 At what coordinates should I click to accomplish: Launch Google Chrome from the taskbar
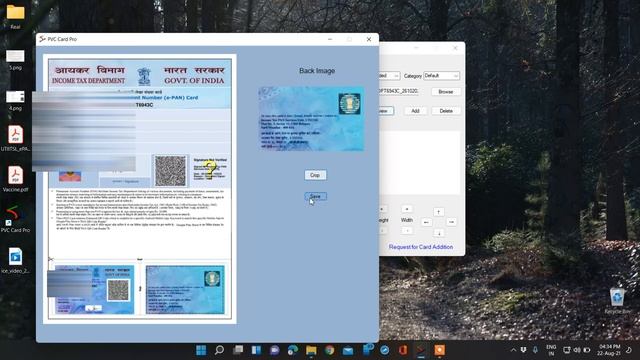pyautogui.click(x=329, y=350)
